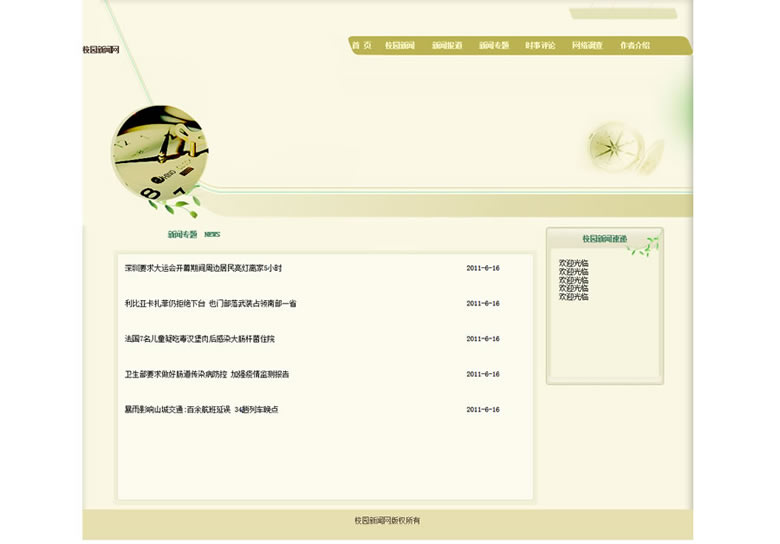
Task: Go to the 校园新闻 navigation item
Action: [400, 46]
